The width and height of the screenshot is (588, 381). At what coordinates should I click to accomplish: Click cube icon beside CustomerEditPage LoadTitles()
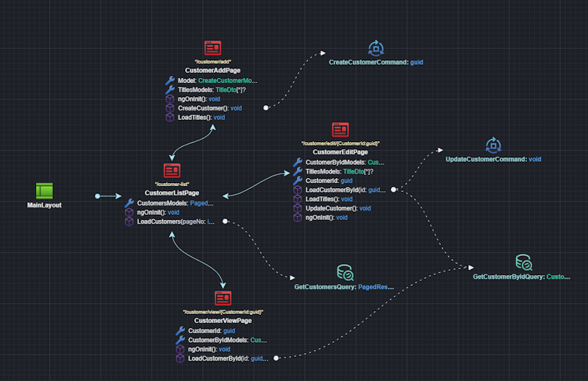[x=298, y=199]
